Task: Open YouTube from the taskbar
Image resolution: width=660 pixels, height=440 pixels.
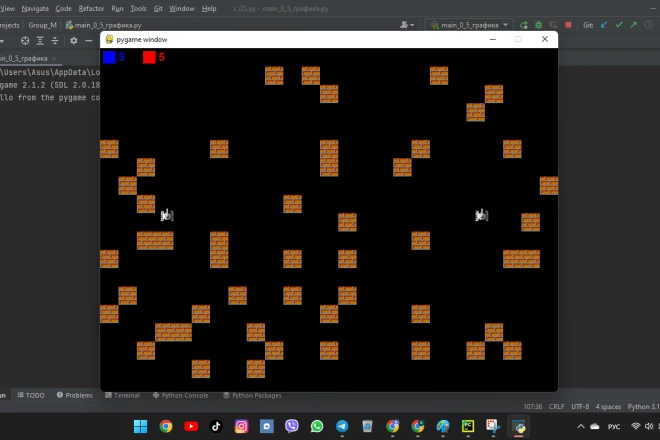Action: point(191,427)
